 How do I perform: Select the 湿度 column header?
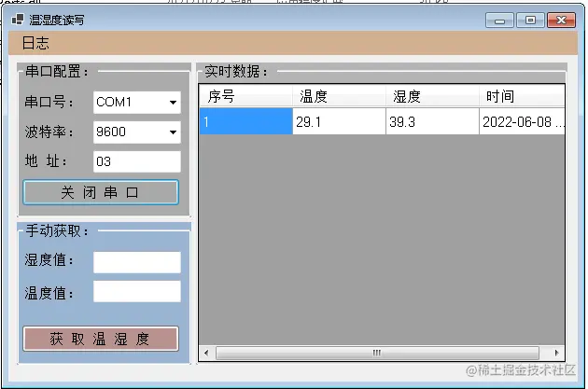pos(433,96)
